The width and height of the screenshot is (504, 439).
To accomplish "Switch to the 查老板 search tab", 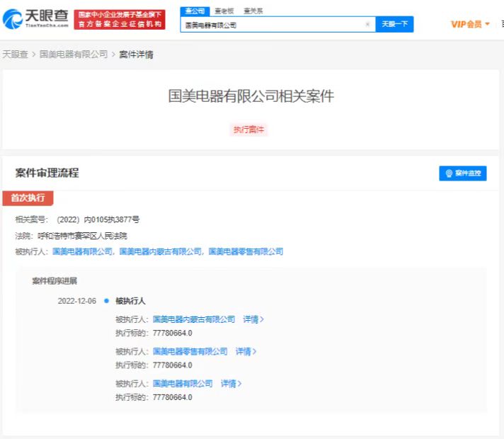I will tap(224, 11).
